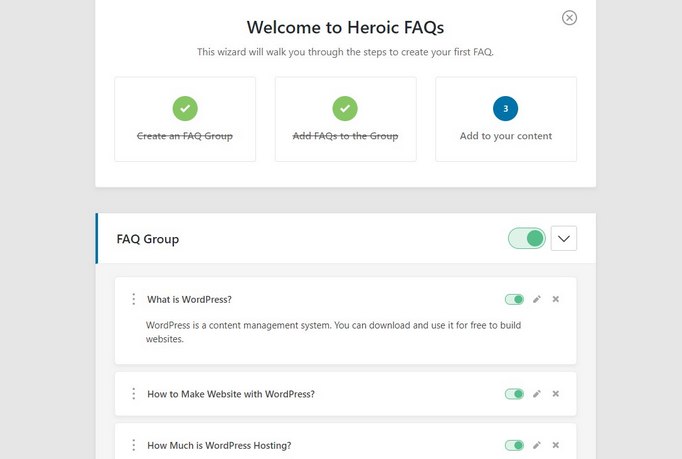Click the 'How to Make Website with WordPress?' question title
This screenshot has width=682, height=459.
click(x=231, y=394)
